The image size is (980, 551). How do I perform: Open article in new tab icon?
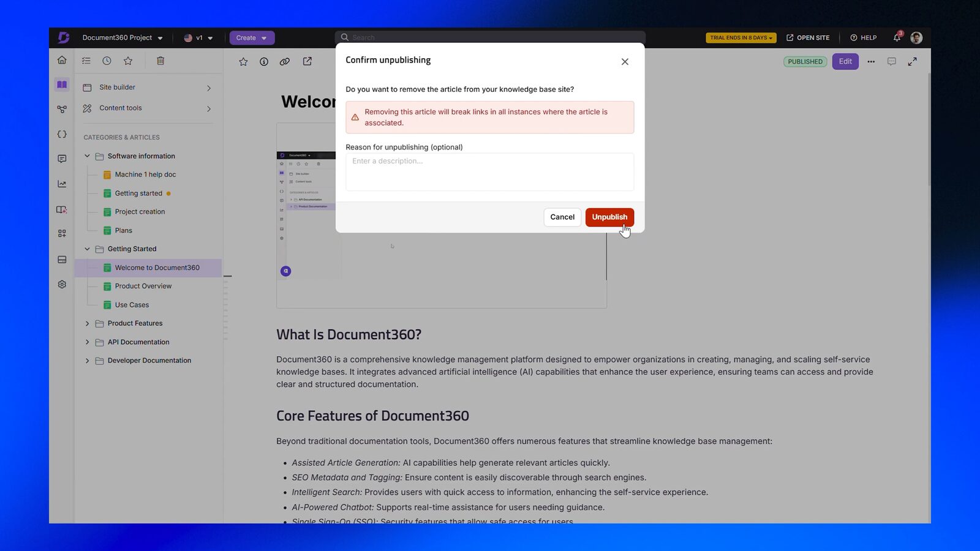pos(307,61)
